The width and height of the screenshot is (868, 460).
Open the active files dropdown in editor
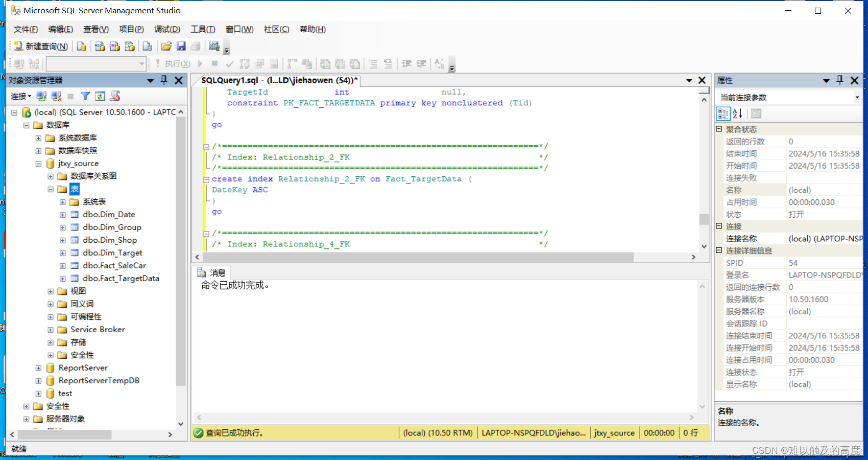coord(689,81)
